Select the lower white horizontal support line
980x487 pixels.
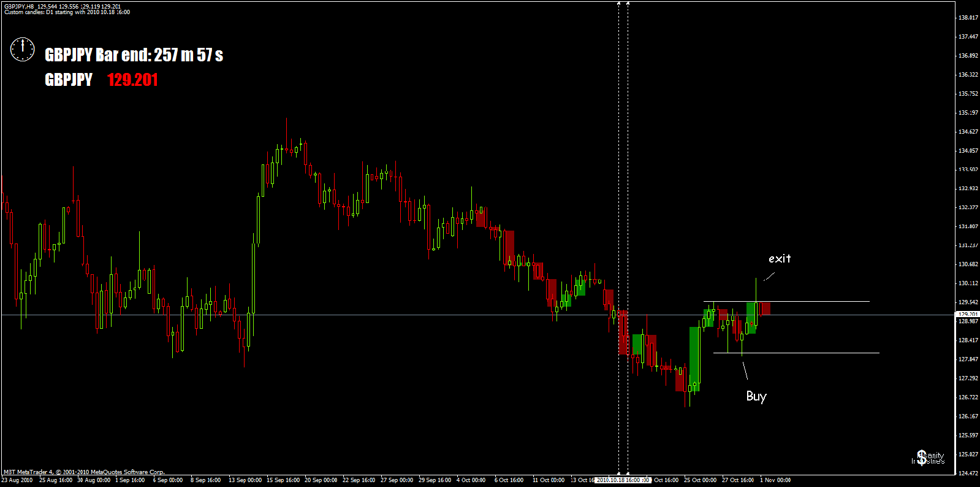[x=796, y=353]
